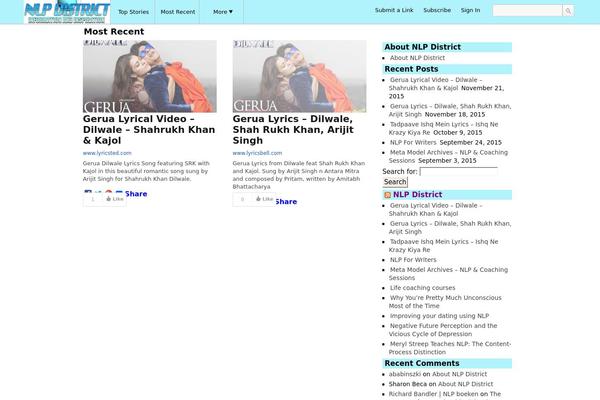Open Recent Posts 'Meta Model Archives' September 3 entry
Viewport: 600px width, 400px height.
pos(448,156)
